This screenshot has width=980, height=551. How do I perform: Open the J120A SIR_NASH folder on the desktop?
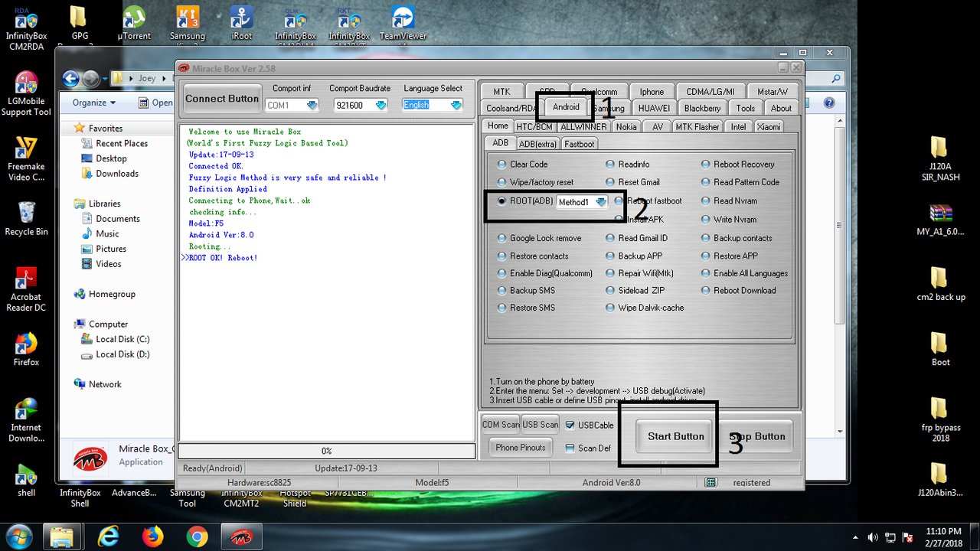[x=940, y=158]
